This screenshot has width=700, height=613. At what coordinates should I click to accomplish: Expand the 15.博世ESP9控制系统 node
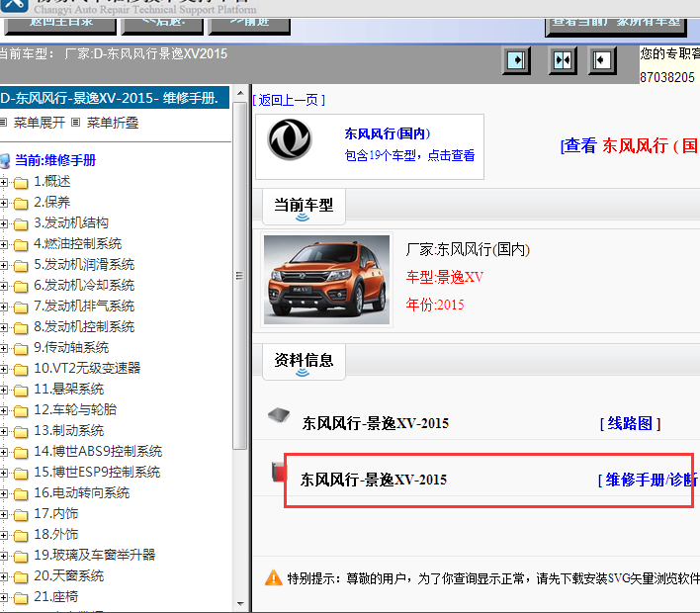coord(4,474)
